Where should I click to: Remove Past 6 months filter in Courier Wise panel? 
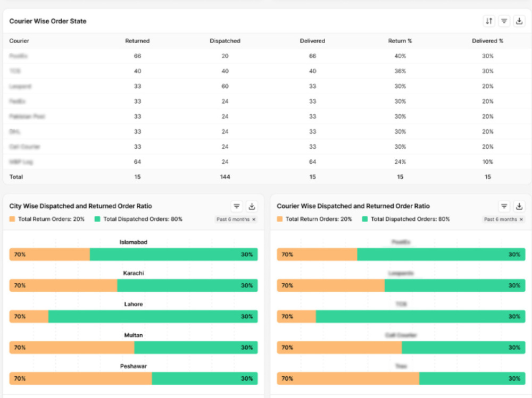521,219
